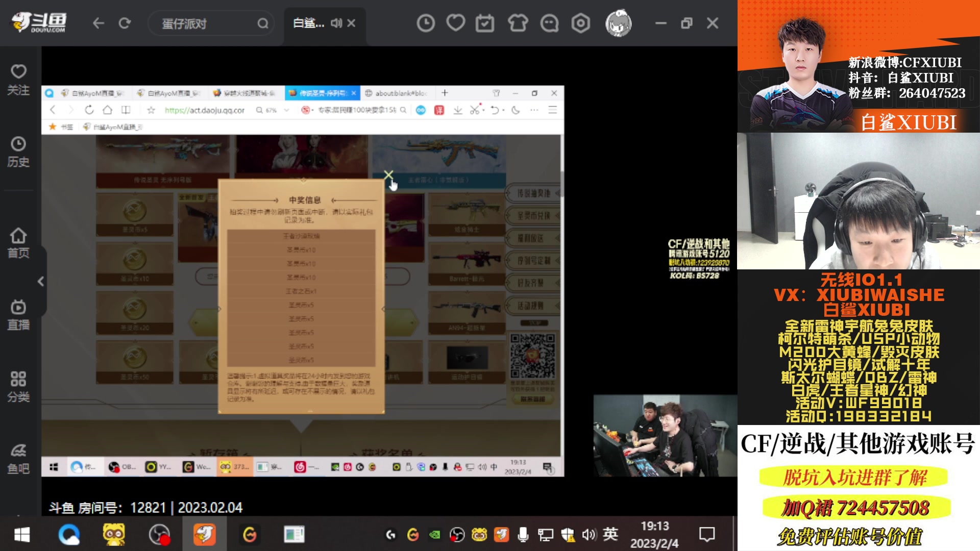Refresh the Douyu page with reload icon
This screenshot has width=980, height=551.
tap(125, 23)
